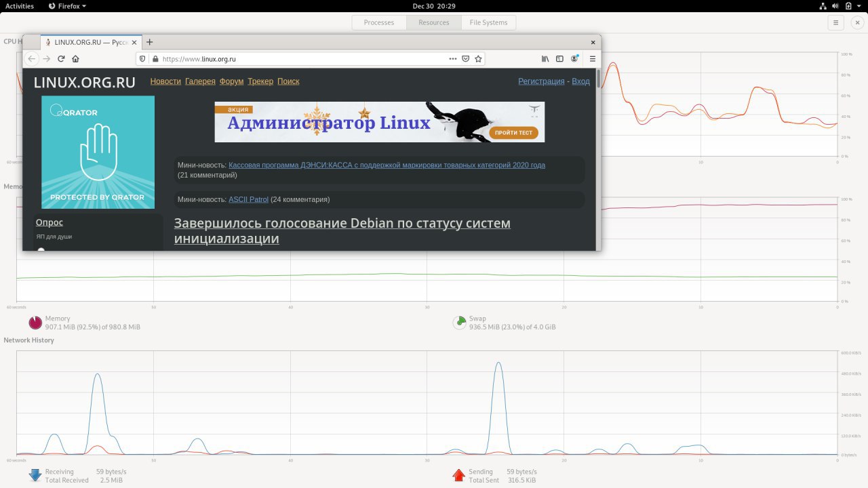This screenshot has width=868, height=488.
Task: Open Activities overview
Action: coord(20,6)
